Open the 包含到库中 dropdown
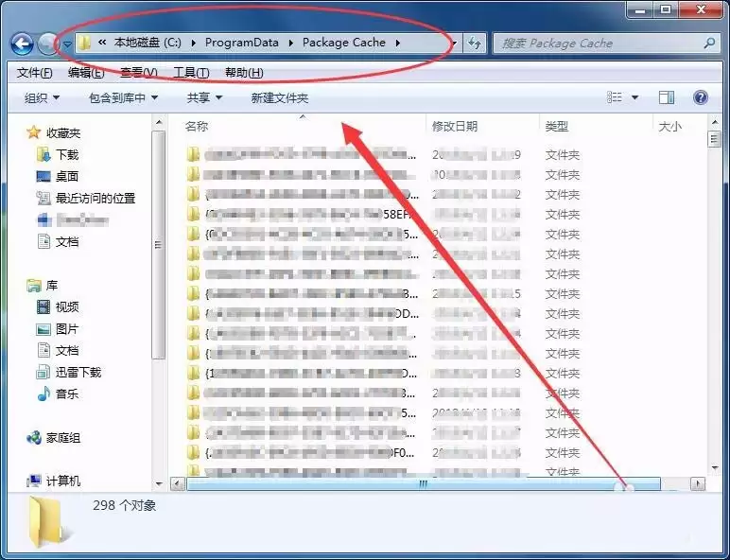The image size is (730, 560). (x=123, y=97)
